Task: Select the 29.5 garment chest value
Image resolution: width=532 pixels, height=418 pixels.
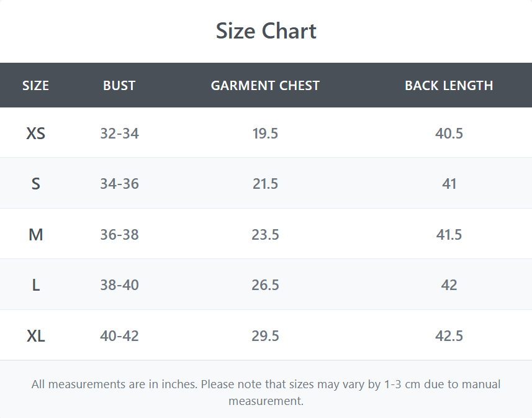Action: [x=265, y=336]
